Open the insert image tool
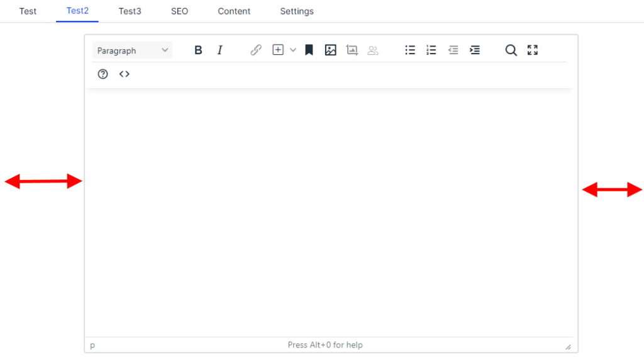The image size is (644, 357). (x=330, y=50)
